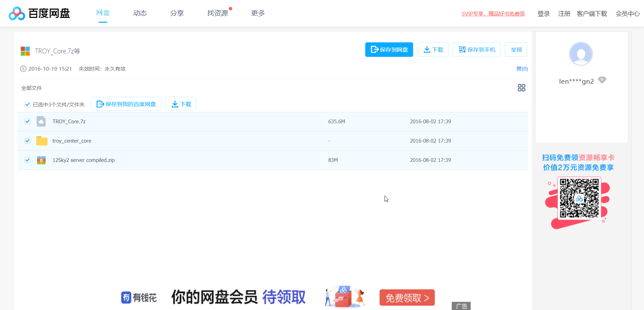This screenshot has height=310, width=644.
Task: Click the 扫码免费领资源畅享卡 promo text
Action: (578, 157)
